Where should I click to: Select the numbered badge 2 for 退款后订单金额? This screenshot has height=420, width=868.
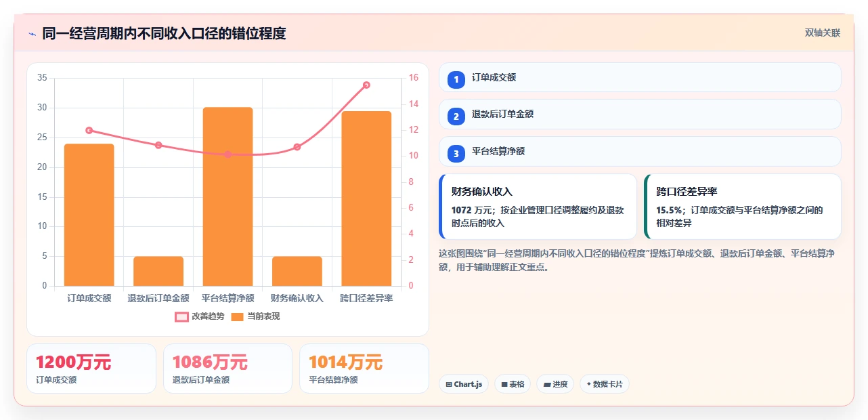coord(456,116)
